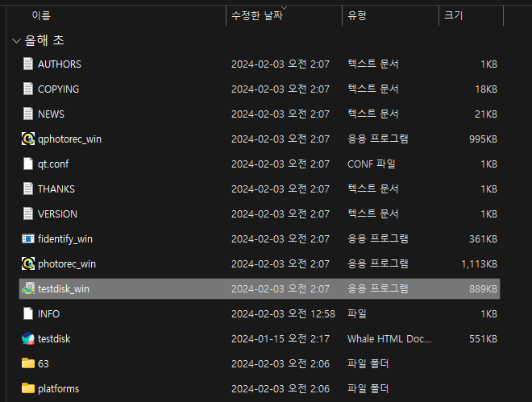The width and height of the screenshot is (532, 402).
Task: Sort by the 유형 column header
Action: (357, 15)
